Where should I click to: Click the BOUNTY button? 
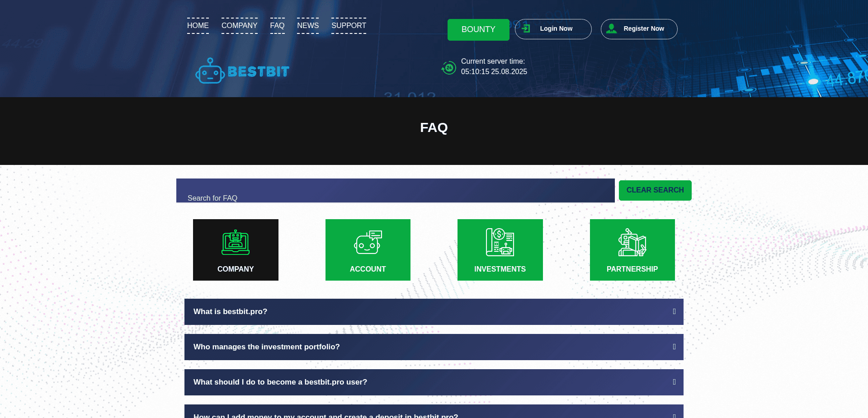tap(478, 29)
